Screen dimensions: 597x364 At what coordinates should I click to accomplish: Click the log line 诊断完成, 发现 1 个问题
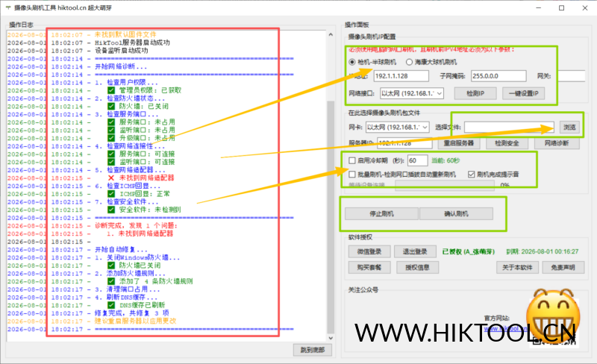[136, 226]
